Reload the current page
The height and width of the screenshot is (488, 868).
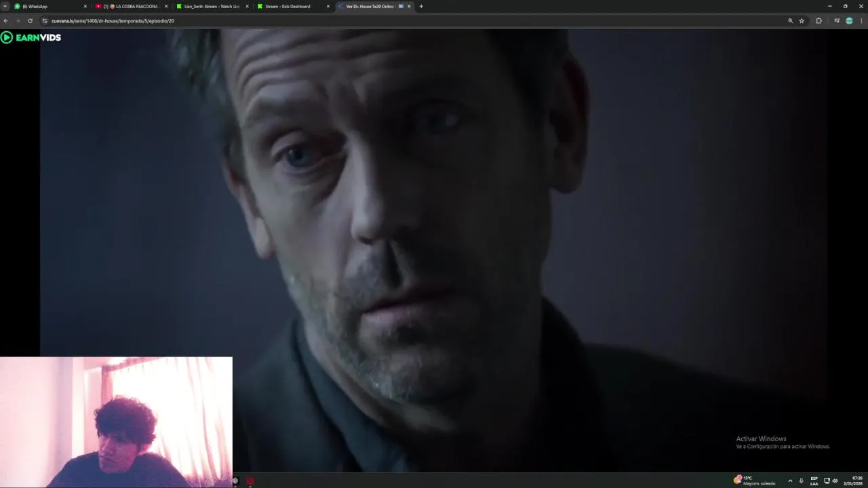coord(30,21)
